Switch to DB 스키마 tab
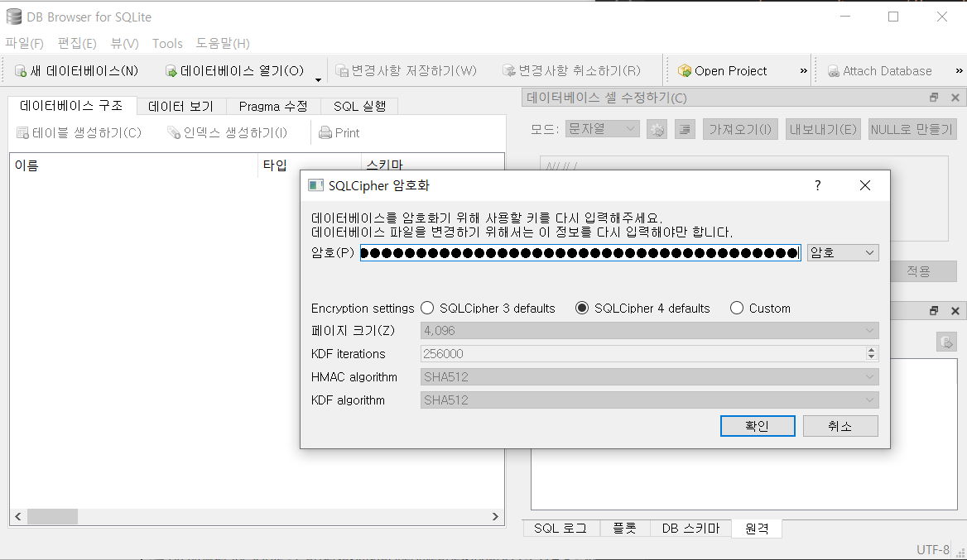The width and height of the screenshot is (967, 560). click(x=690, y=529)
